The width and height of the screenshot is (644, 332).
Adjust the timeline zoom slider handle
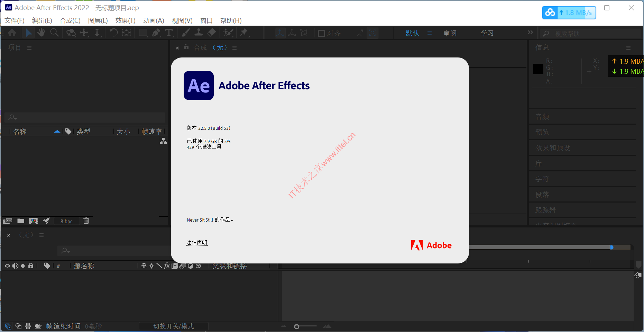click(x=297, y=326)
